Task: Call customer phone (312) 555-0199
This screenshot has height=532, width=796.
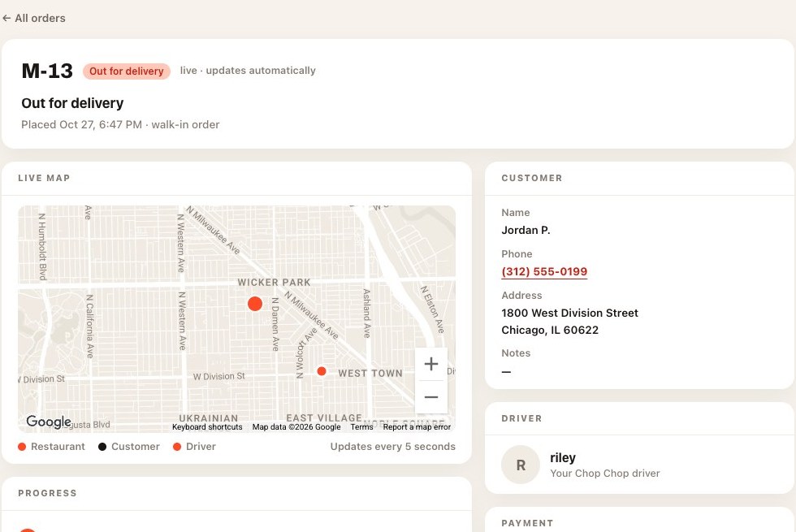Action: 544,271
